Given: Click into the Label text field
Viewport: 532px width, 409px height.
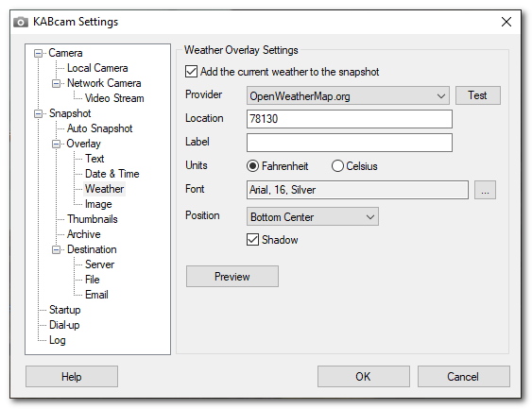Looking at the screenshot, I should tap(349, 143).
